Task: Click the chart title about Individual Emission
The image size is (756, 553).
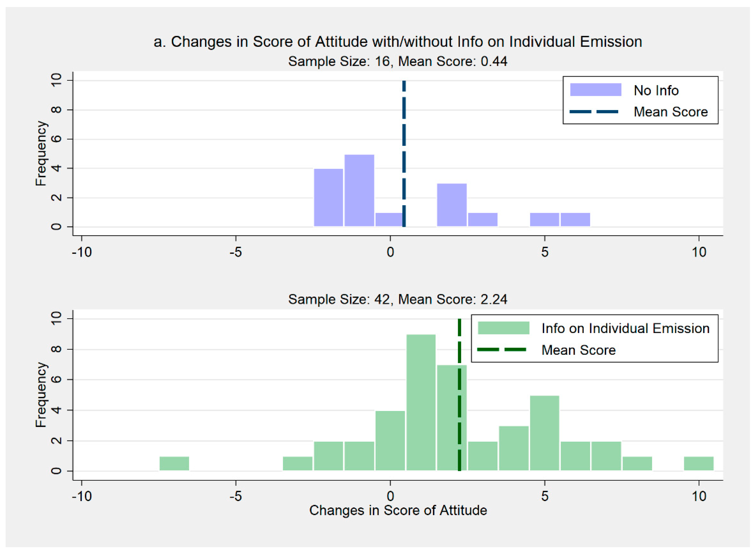Action: pyautogui.click(x=398, y=42)
